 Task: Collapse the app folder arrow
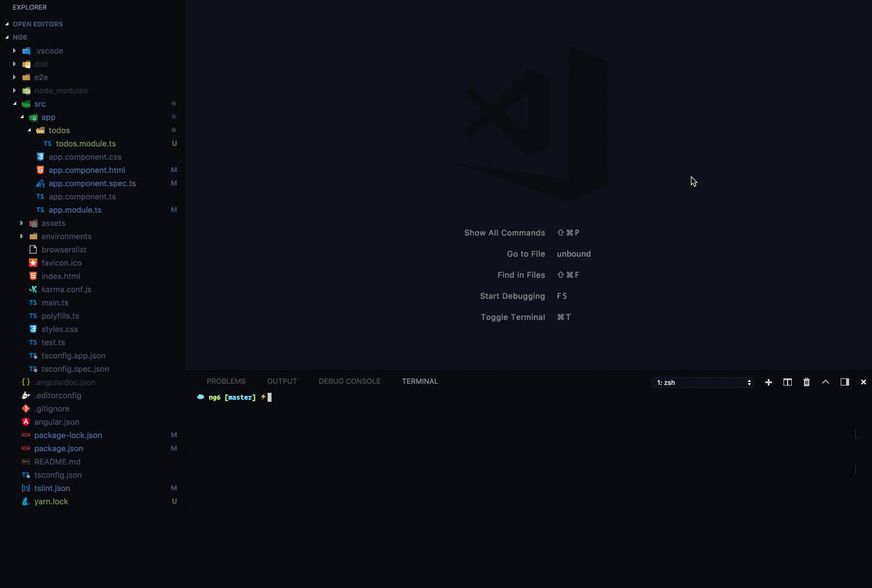tap(22, 117)
